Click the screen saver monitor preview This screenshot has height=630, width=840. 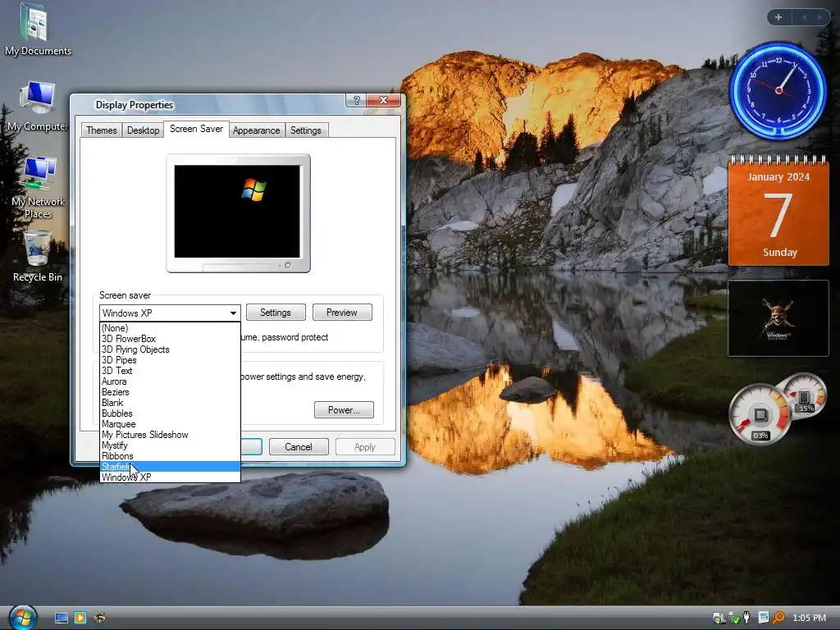(238, 213)
